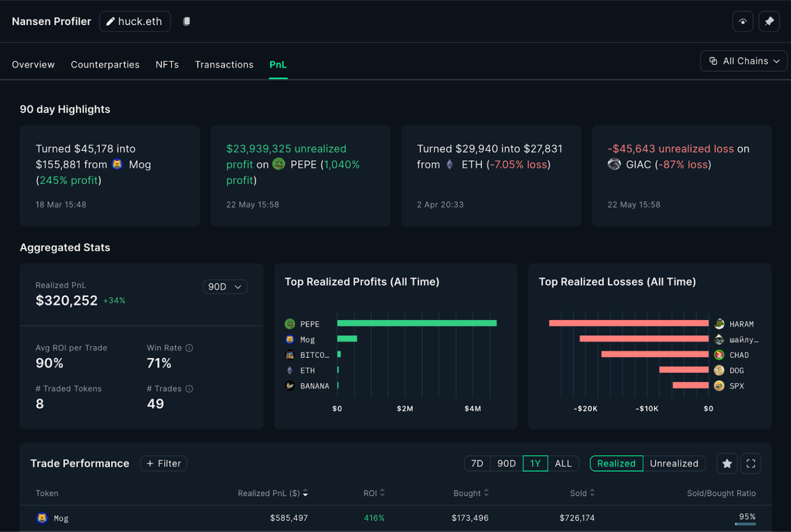Switch to Realized view
The width and height of the screenshot is (791, 532).
[x=616, y=464]
